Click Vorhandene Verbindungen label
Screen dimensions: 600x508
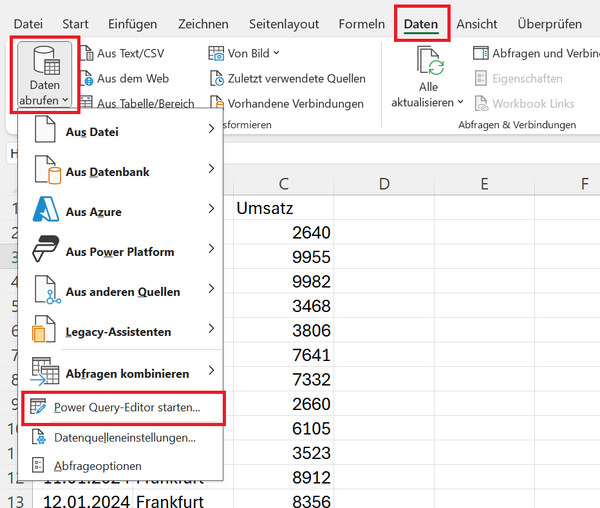tap(295, 103)
